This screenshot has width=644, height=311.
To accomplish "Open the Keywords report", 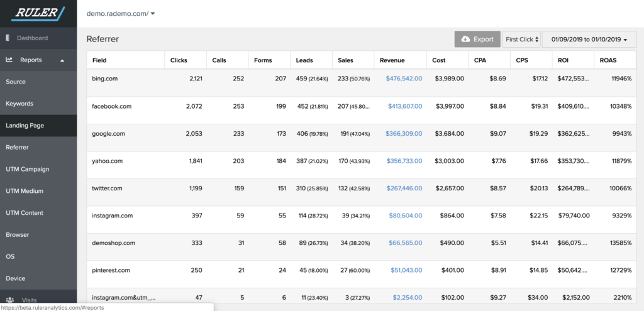I will (38, 104).
